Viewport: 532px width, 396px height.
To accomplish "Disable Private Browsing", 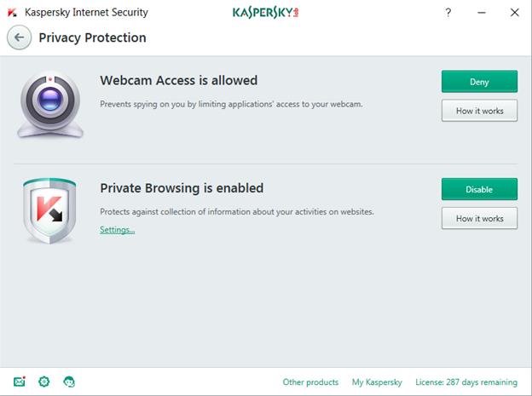I will 479,189.
